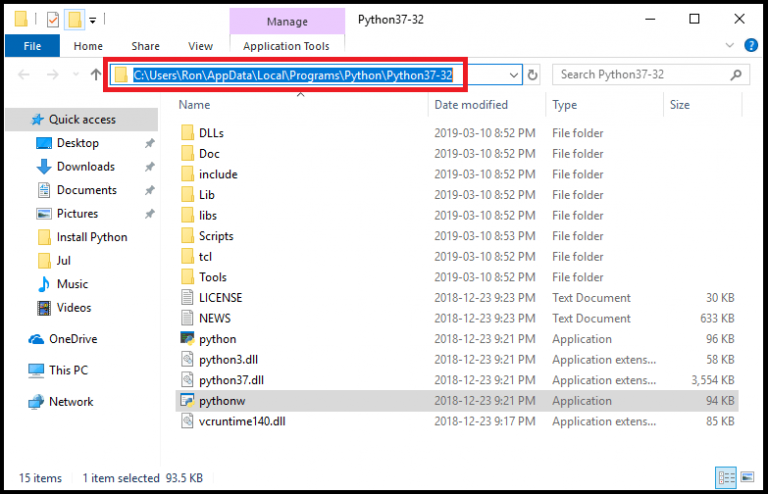Image resolution: width=768 pixels, height=494 pixels.
Task: Select the Doc folder
Action: pyautogui.click(x=209, y=154)
